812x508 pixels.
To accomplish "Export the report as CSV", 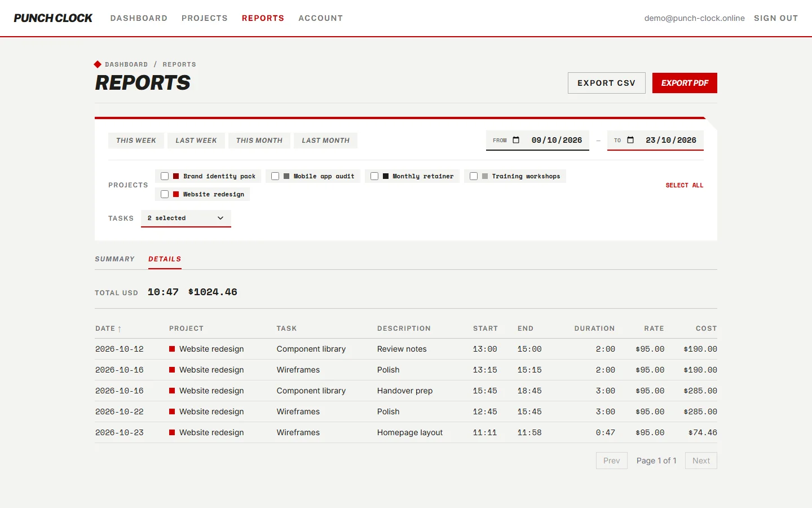I will [606, 83].
